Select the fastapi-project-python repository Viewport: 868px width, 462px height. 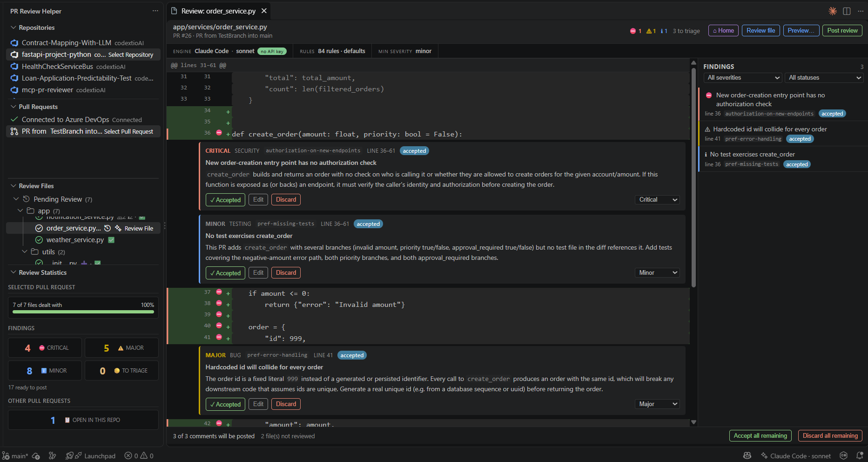tap(84, 54)
